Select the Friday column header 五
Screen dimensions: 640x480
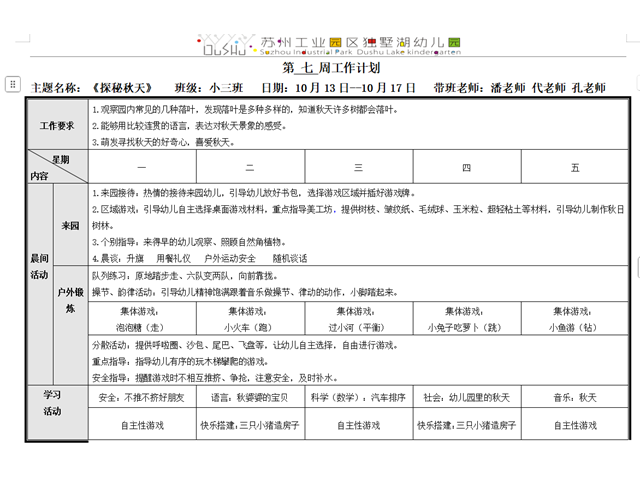coord(574,167)
